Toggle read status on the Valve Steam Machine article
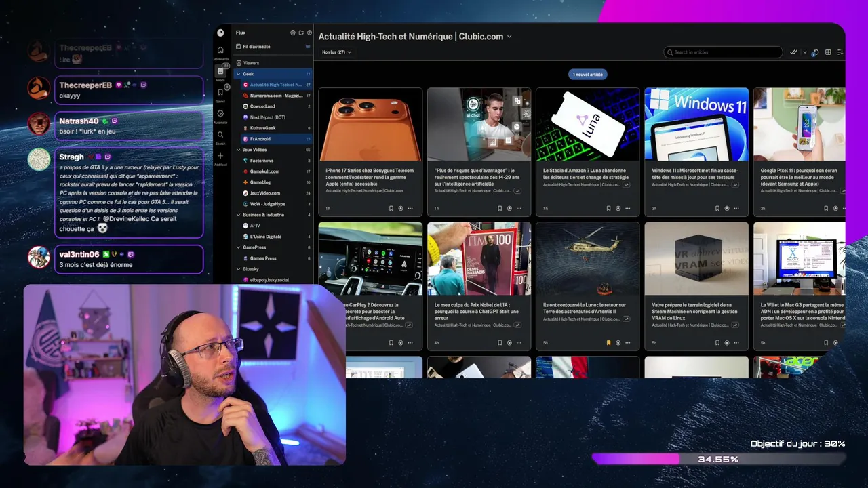The width and height of the screenshot is (868, 488). 727,343
